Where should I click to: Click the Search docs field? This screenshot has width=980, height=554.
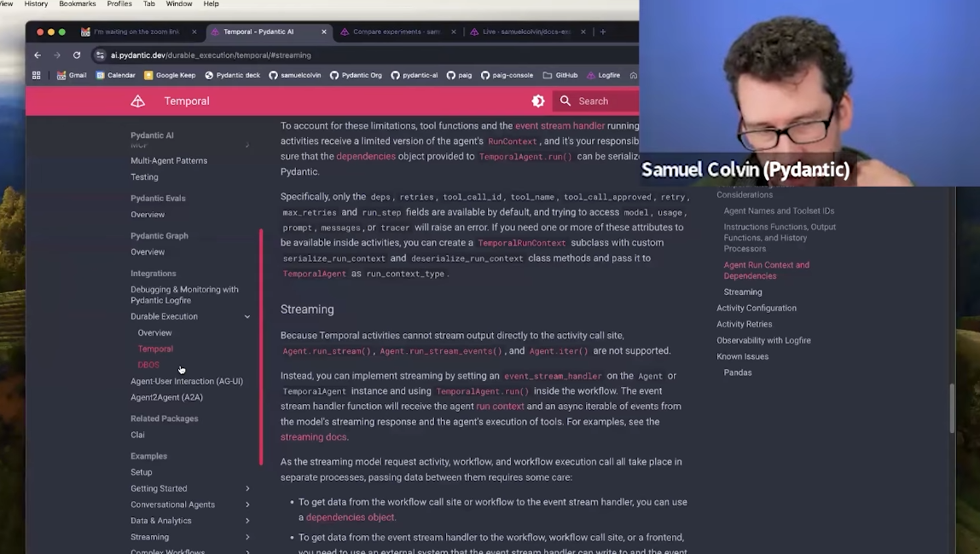pyautogui.click(x=597, y=101)
